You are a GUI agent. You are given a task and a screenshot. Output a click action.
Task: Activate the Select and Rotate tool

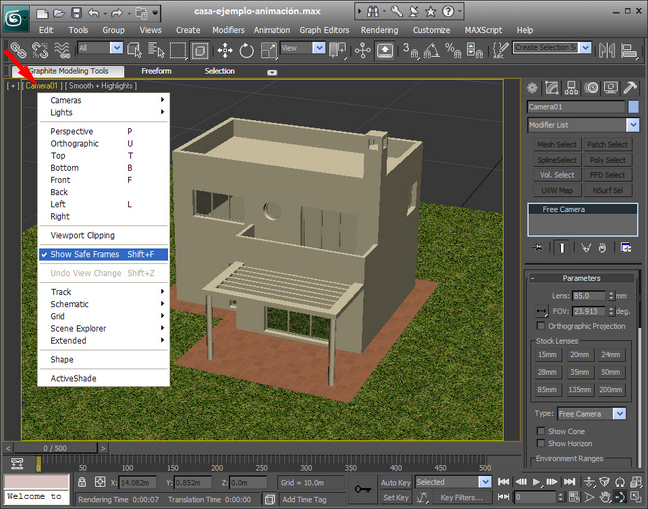coord(246,49)
